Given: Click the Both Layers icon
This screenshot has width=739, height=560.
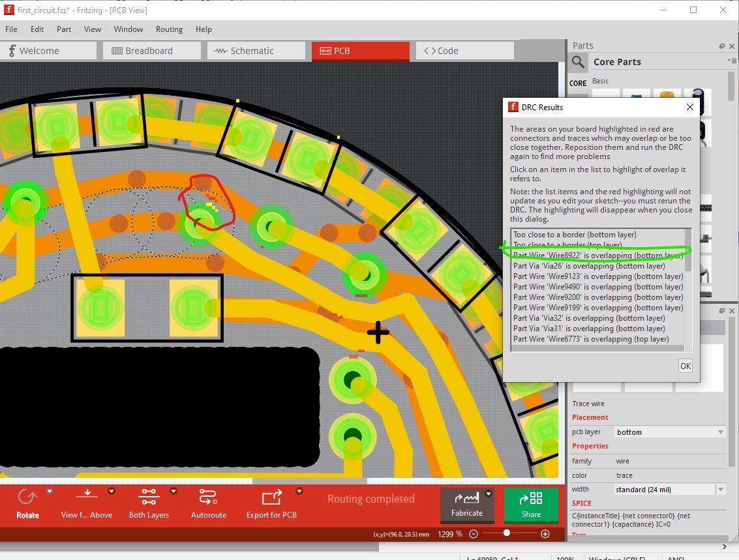Looking at the screenshot, I should point(149,496).
